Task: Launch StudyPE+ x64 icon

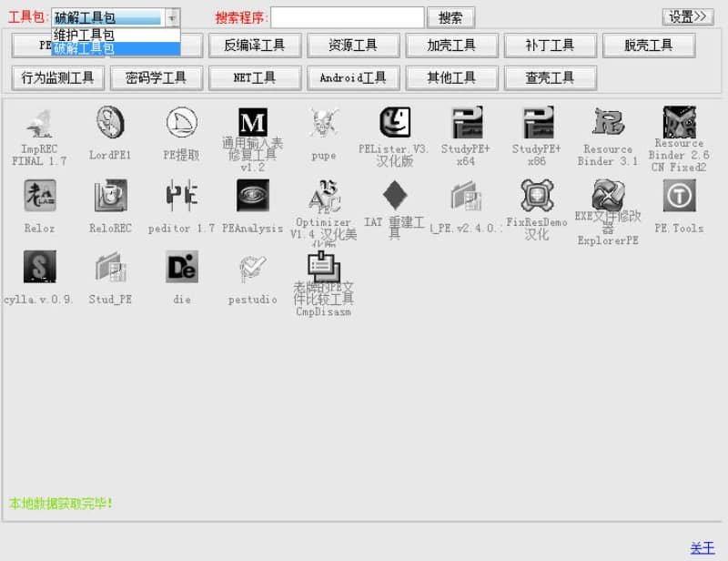Action: point(466,122)
